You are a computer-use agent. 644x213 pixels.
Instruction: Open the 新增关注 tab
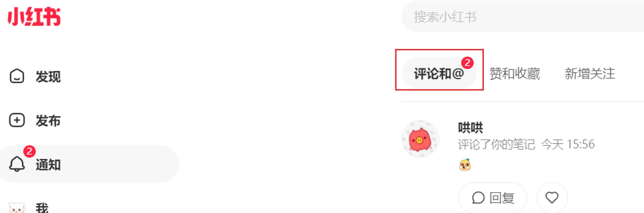tap(590, 73)
